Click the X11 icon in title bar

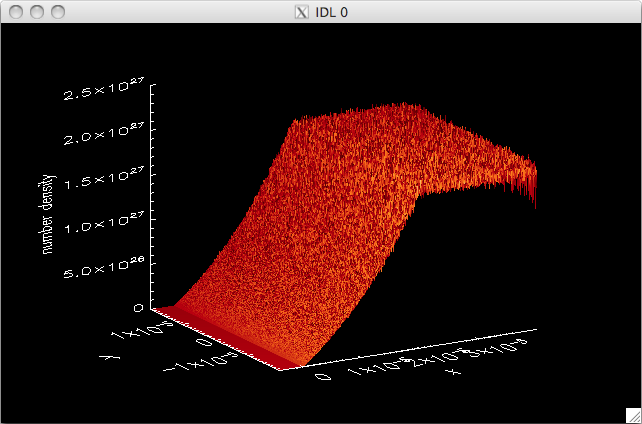[x=301, y=12]
